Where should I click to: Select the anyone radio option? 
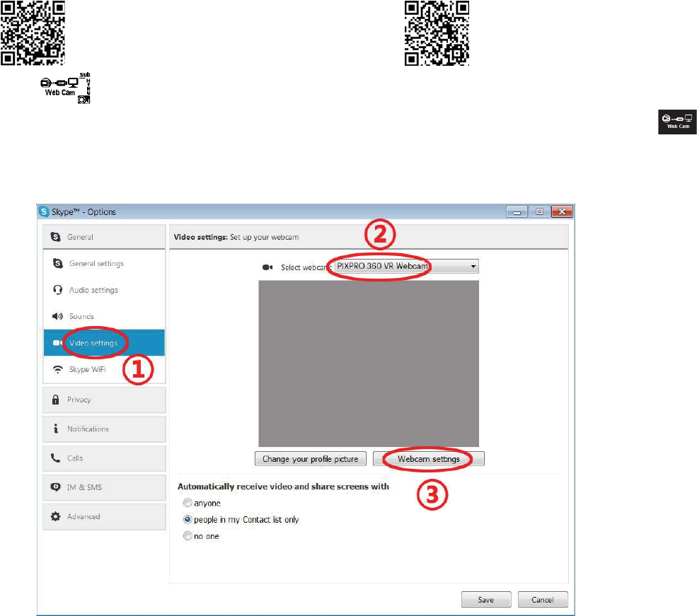(188, 503)
